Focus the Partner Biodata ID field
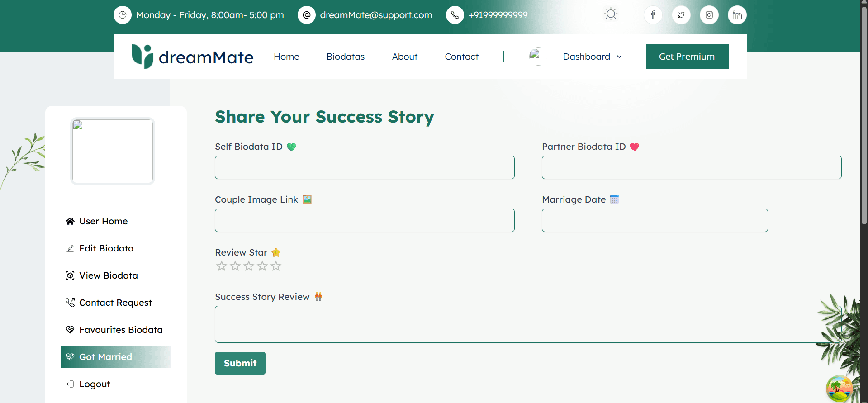868x403 pixels. pyautogui.click(x=692, y=167)
